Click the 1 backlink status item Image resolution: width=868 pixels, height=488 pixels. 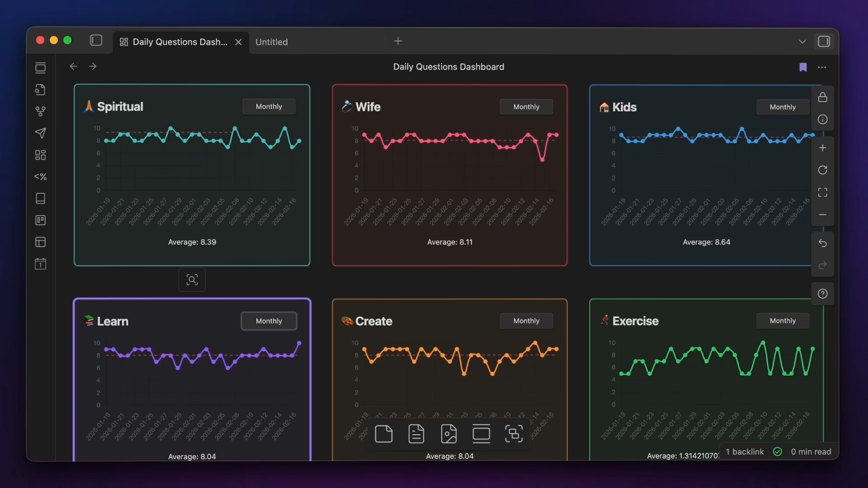coord(744,452)
